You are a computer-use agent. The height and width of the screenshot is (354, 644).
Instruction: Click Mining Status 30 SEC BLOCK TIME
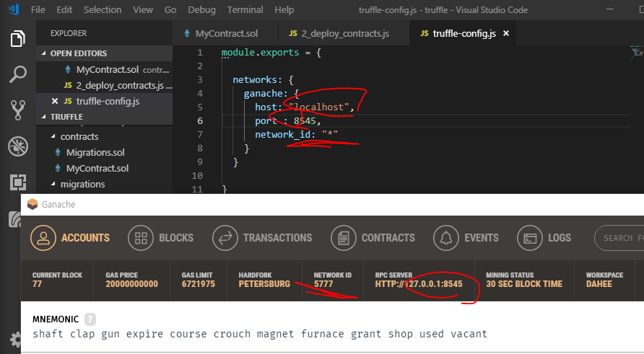pyautogui.click(x=524, y=284)
